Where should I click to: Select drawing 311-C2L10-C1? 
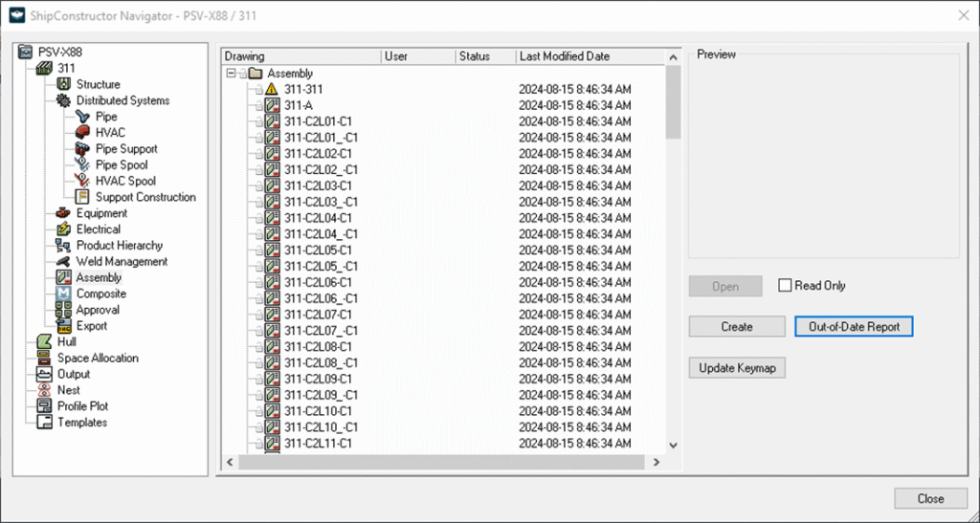318,411
